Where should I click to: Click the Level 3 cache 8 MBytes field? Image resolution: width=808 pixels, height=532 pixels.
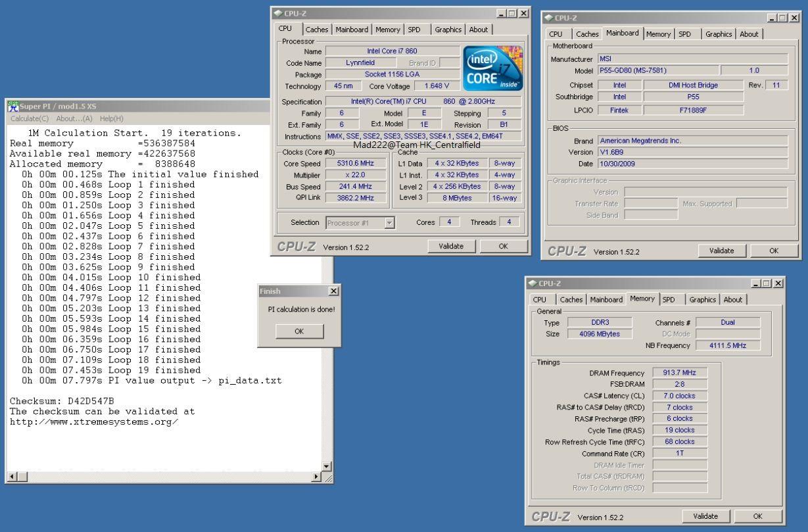tap(457, 197)
